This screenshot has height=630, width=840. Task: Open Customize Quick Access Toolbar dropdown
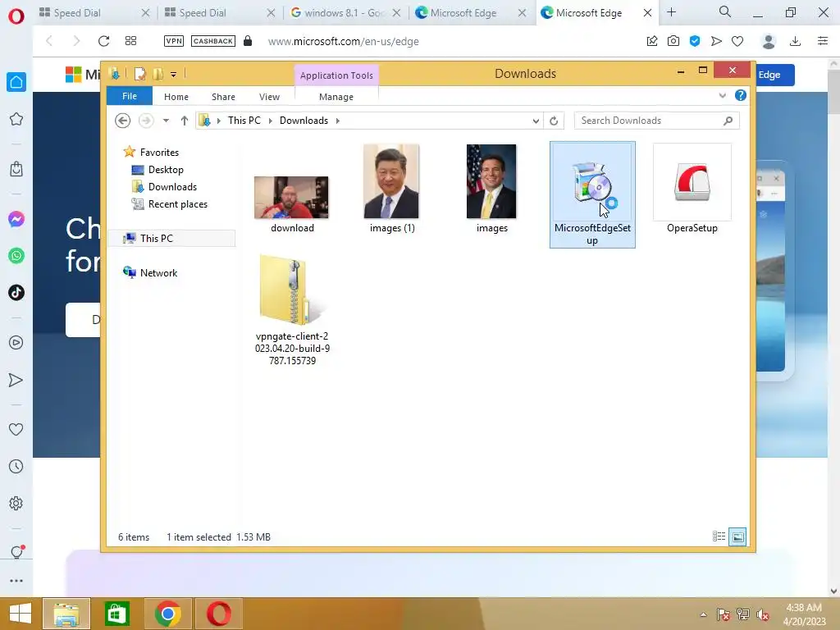(x=174, y=75)
